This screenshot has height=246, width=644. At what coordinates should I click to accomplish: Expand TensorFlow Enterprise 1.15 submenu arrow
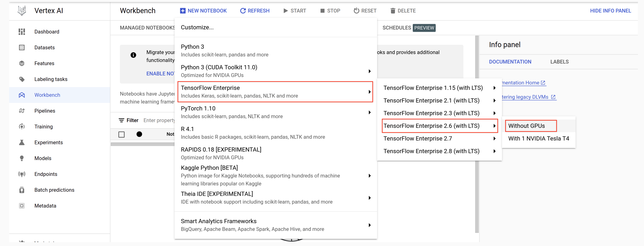(x=494, y=88)
